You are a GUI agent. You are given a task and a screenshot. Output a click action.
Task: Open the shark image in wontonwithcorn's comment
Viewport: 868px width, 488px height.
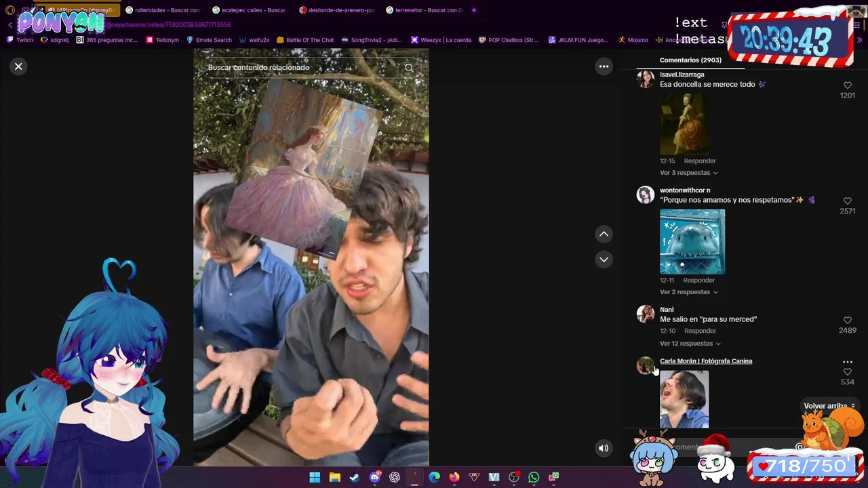click(692, 242)
